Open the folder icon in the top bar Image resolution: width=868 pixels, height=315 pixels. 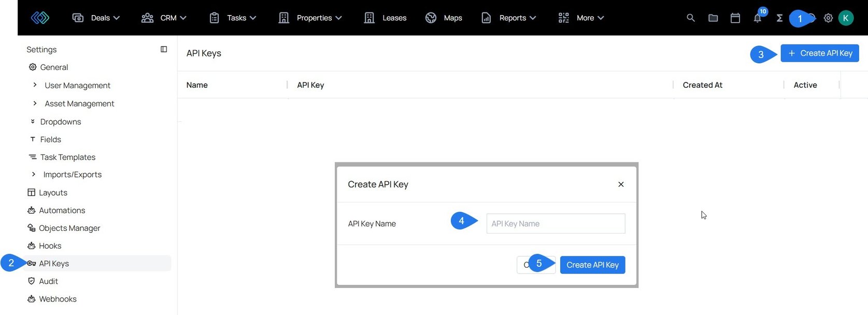713,18
